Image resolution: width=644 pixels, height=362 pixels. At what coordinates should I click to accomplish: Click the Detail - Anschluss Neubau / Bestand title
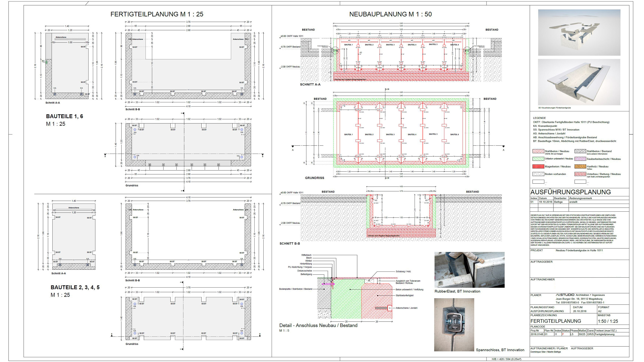click(318, 325)
